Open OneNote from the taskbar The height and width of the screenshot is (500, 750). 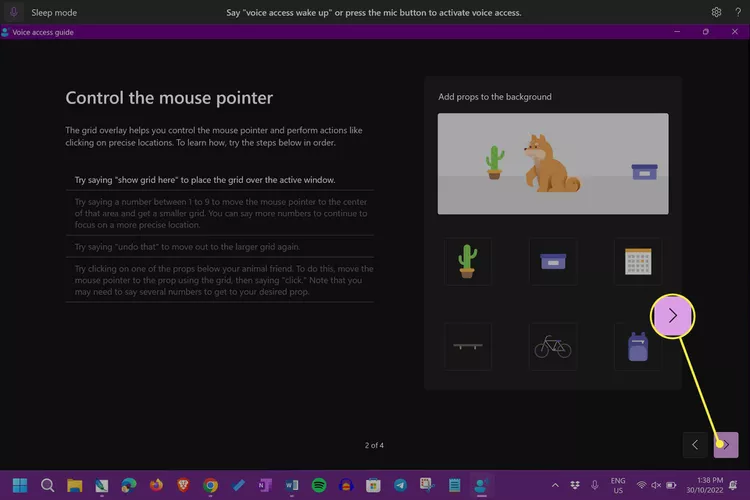(x=265, y=485)
